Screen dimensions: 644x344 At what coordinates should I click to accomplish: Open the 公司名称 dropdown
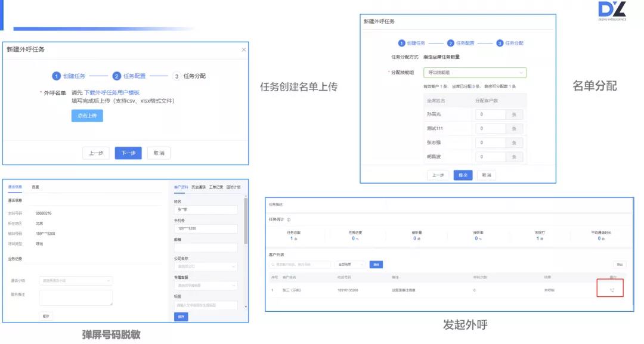pyautogui.click(x=206, y=267)
